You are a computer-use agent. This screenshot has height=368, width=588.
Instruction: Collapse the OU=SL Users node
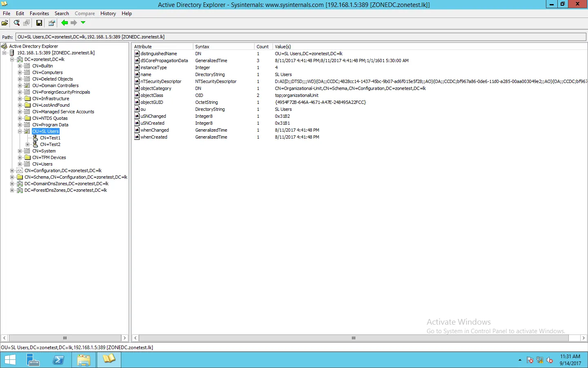click(20, 131)
